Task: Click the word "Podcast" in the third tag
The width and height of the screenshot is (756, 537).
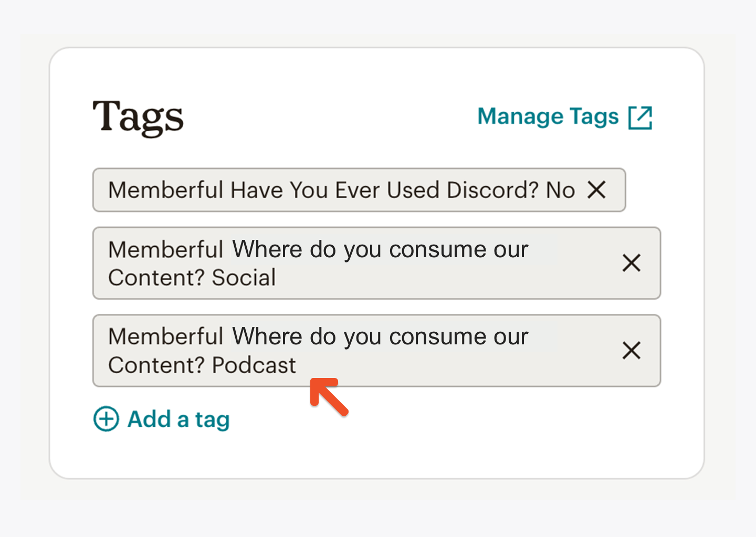Action: pyautogui.click(x=254, y=365)
